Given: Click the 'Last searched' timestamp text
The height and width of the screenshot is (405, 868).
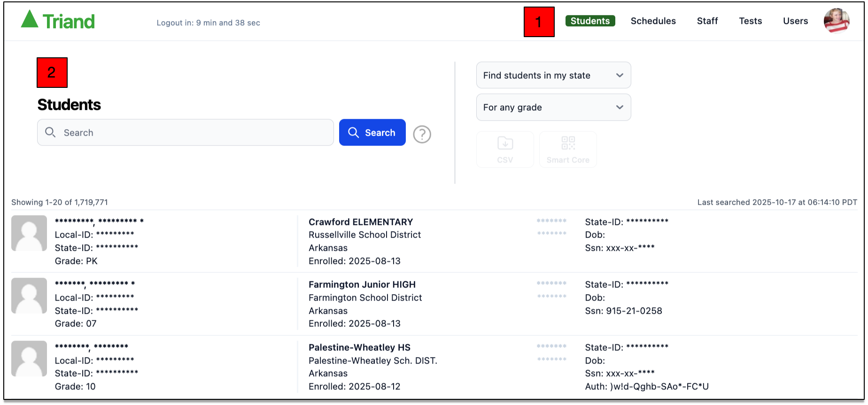Looking at the screenshot, I should point(777,202).
